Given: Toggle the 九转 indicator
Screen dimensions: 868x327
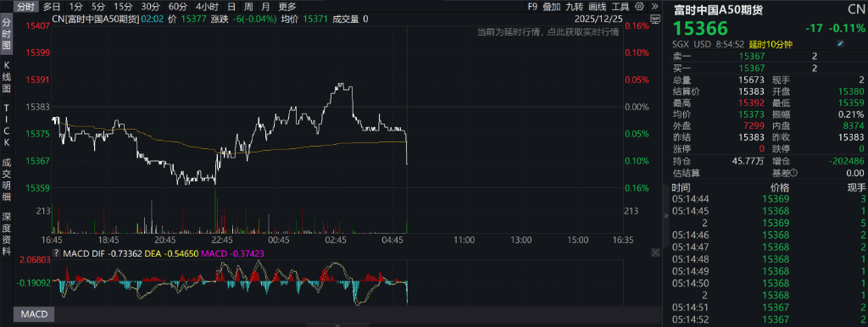Looking at the screenshot, I should point(576,7).
